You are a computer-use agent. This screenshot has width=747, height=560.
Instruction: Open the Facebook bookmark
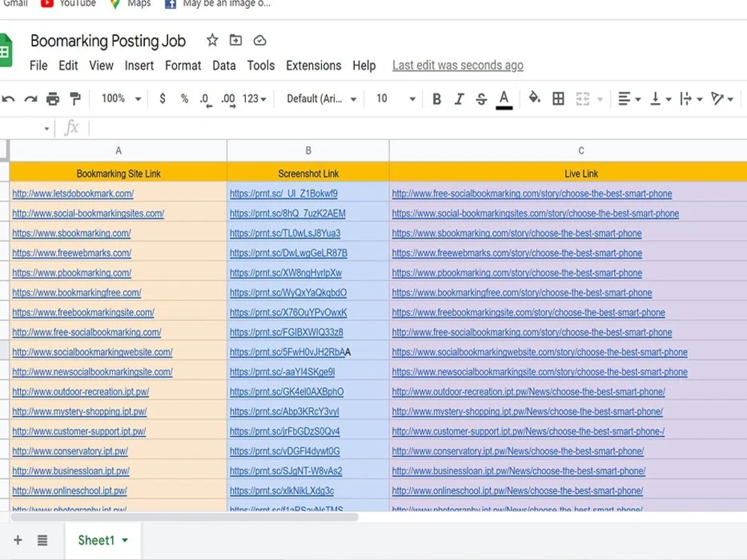(217, 4)
